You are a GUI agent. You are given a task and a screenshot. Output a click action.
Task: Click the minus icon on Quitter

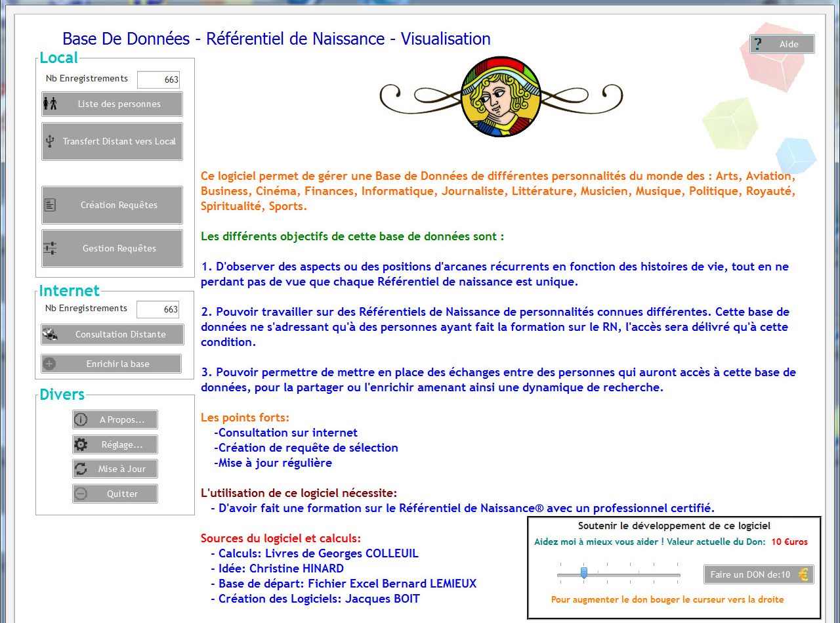click(81, 494)
